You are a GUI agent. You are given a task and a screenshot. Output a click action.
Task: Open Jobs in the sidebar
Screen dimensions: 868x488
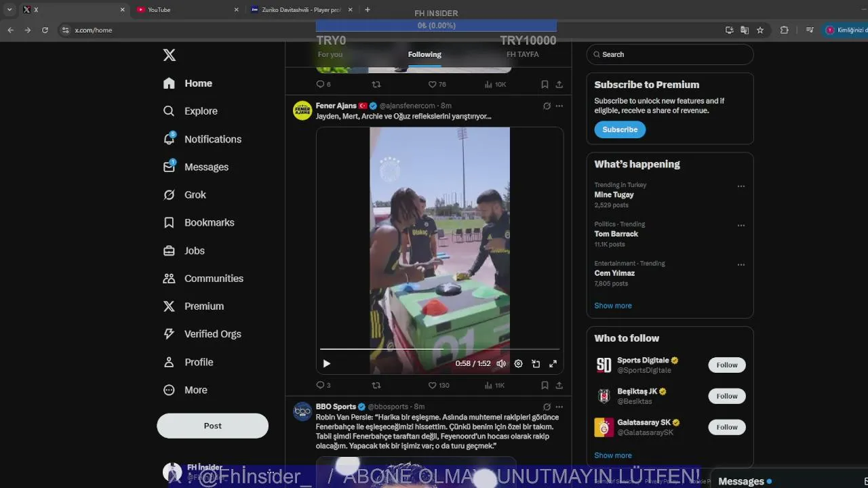(184, 251)
